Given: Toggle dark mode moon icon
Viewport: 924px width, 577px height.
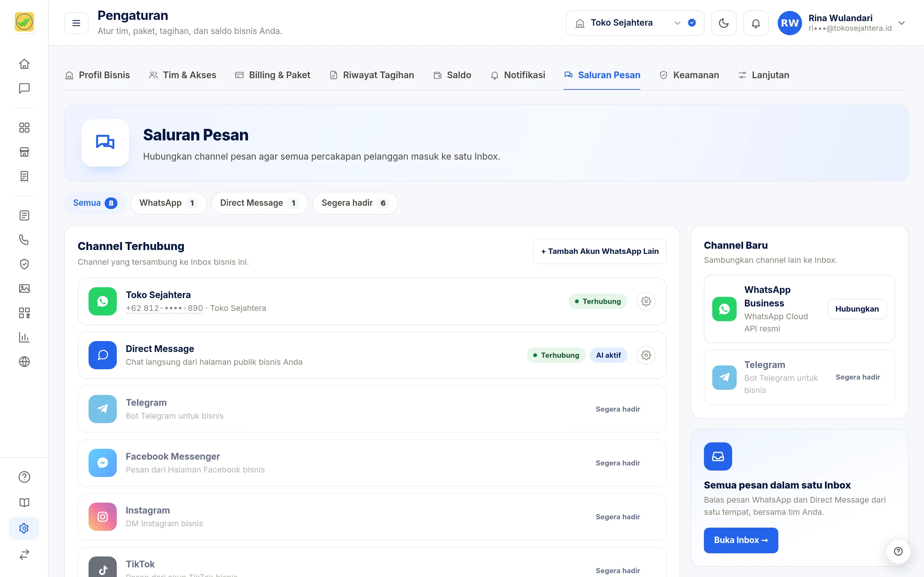Looking at the screenshot, I should [x=723, y=23].
